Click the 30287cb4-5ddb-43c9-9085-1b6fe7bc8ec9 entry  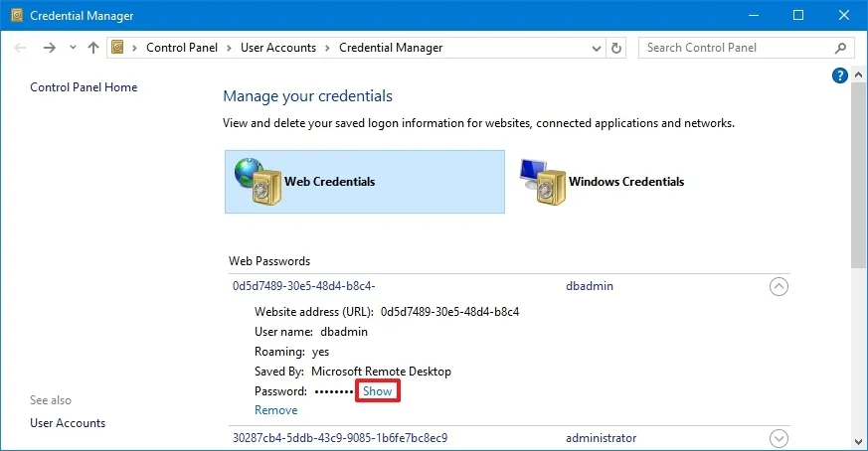coord(340,438)
